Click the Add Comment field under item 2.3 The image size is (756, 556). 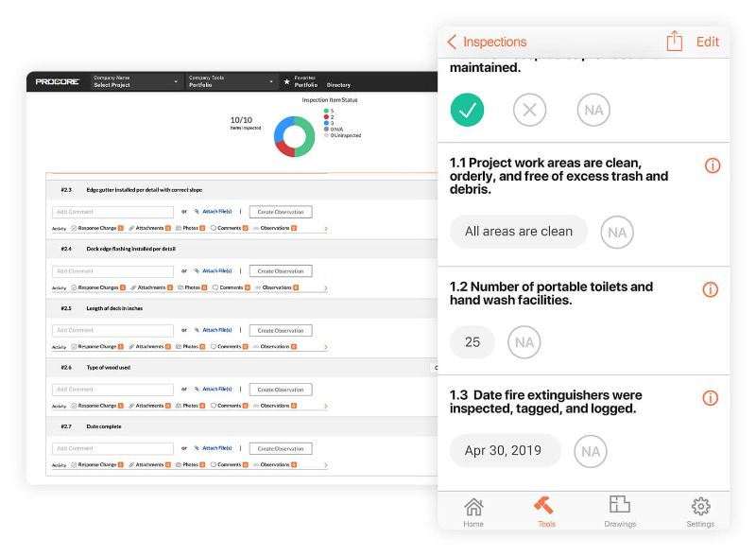[x=113, y=211]
